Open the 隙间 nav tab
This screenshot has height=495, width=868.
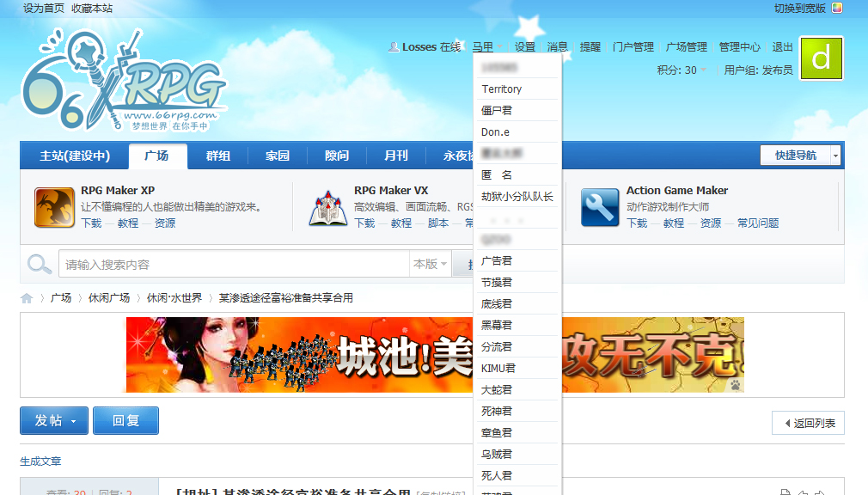[x=337, y=156]
